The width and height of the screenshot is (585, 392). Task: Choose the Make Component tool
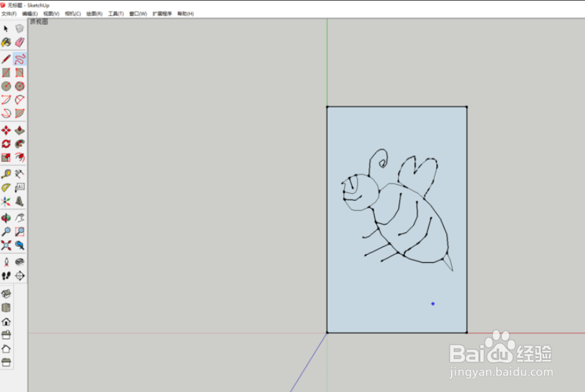pyautogui.click(x=20, y=29)
